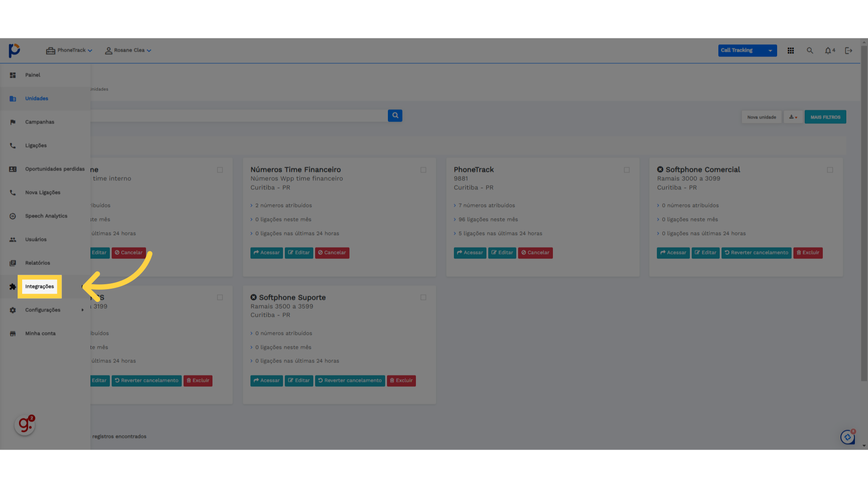868x488 pixels.
Task: Open the Rosane Clea user dropdown
Action: click(128, 51)
